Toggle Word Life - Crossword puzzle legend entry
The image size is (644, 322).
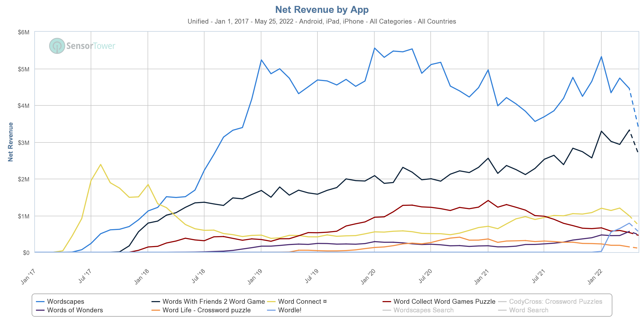click(201, 310)
